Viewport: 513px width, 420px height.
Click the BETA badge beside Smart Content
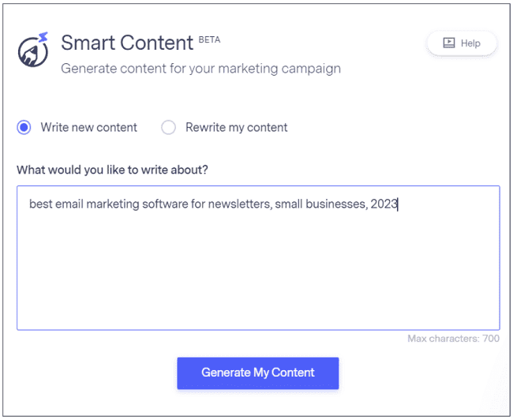point(209,37)
